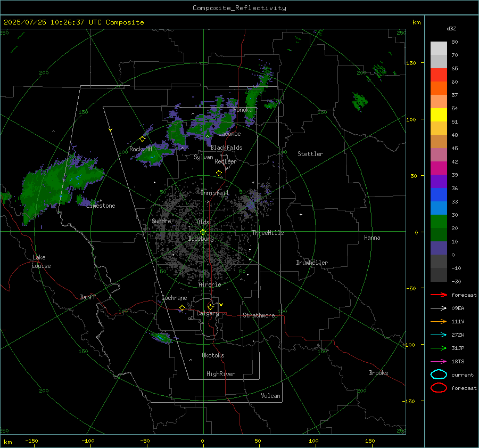Click the Strathmore label
Screen dimensions: 479x448
tap(259, 315)
